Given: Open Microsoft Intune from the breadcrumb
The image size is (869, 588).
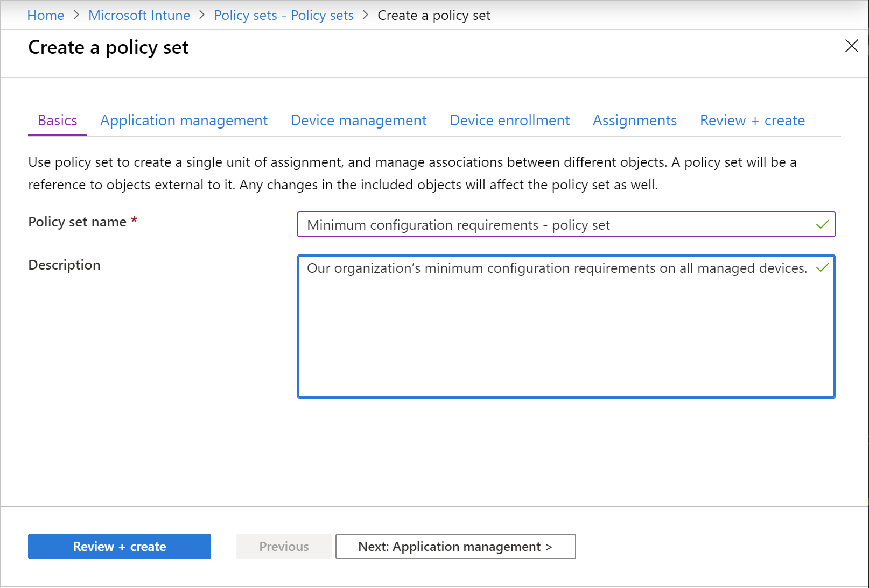Looking at the screenshot, I should coord(139,15).
